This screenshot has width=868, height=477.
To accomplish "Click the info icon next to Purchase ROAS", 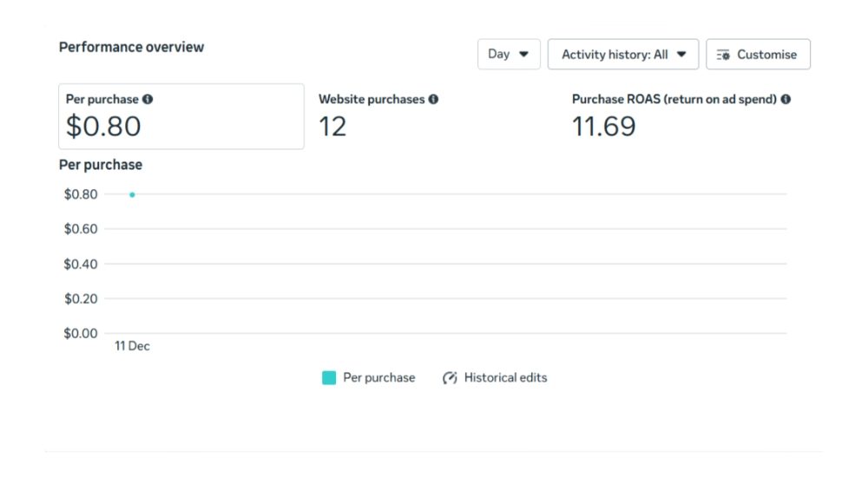I will [x=786, y=100].
